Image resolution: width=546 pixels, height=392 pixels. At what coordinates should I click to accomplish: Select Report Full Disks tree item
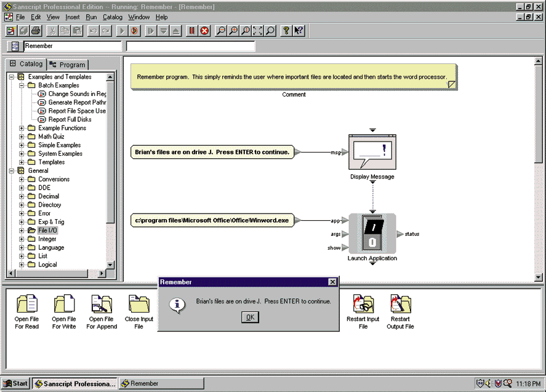[x=70, y=119]
